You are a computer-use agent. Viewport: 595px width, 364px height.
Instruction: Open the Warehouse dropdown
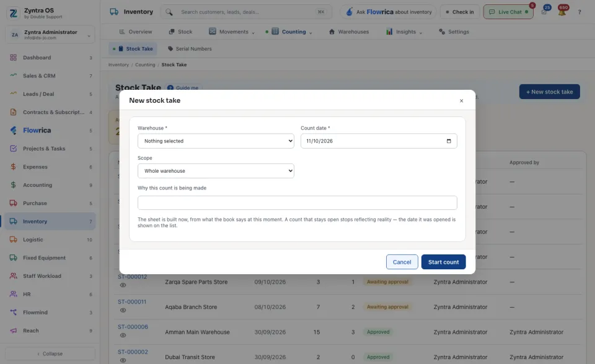point(216,141)
